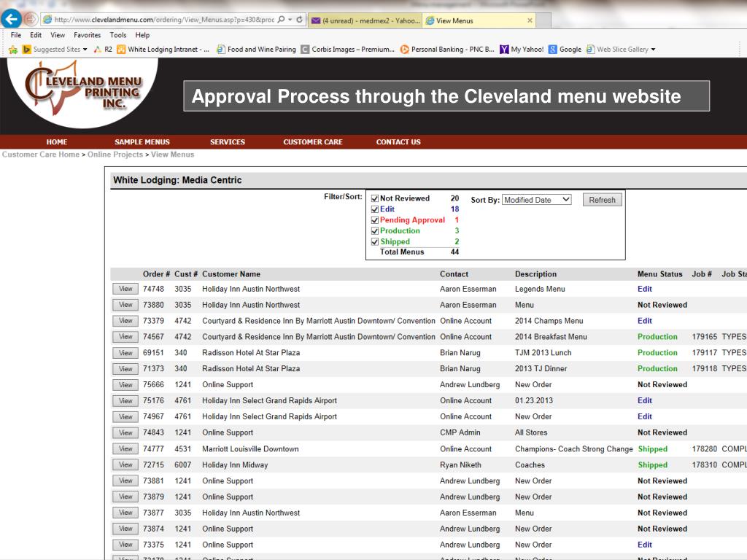Open CONTACT US navigation item
The height and width of the screenshot is (560, 747).
[398, 142]
